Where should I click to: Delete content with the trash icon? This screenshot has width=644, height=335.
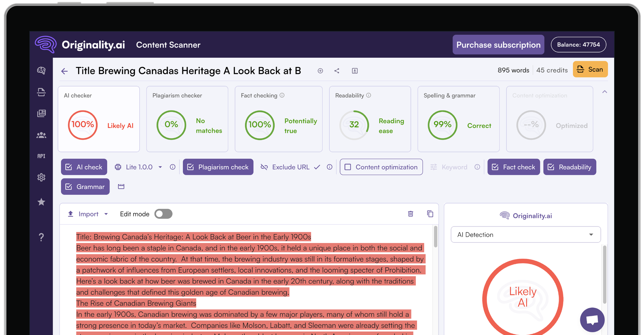(410, 214)
